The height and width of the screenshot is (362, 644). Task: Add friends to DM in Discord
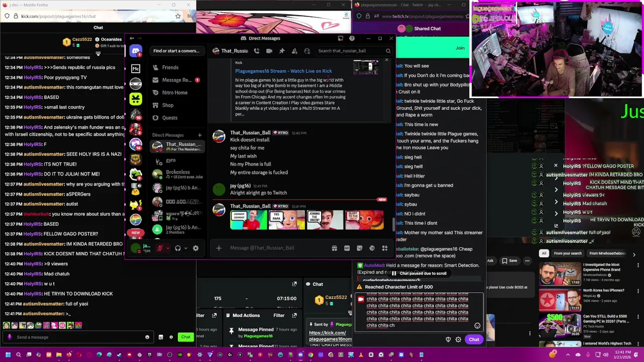294,51
